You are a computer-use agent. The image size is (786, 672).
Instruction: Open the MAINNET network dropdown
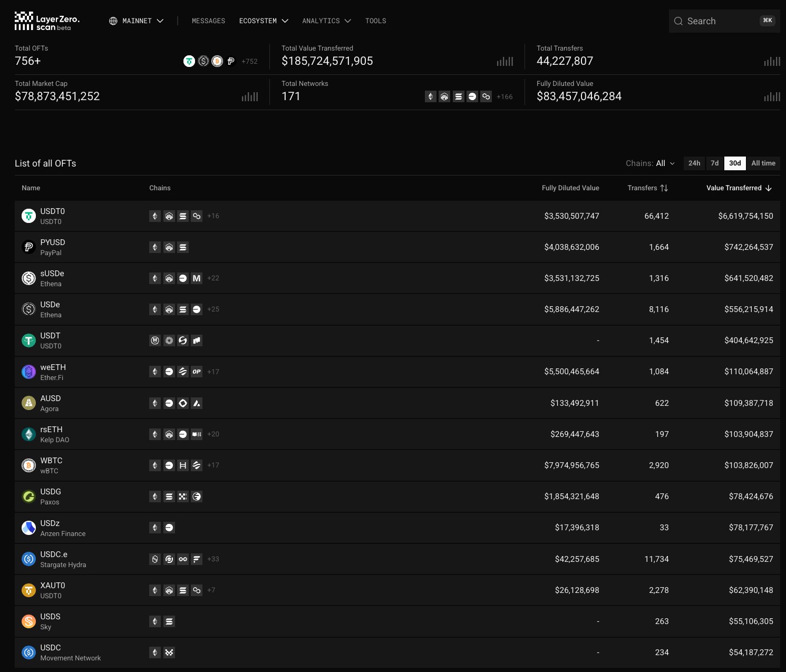137,21
